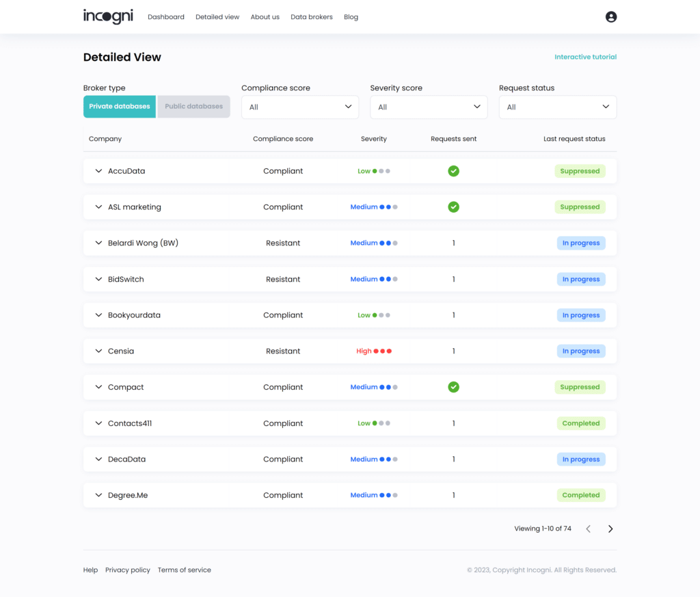This screenshot has width=700, height=597.
Task: Open the Blog nav item
Action: pyautogui.click(x=351, y=17)
